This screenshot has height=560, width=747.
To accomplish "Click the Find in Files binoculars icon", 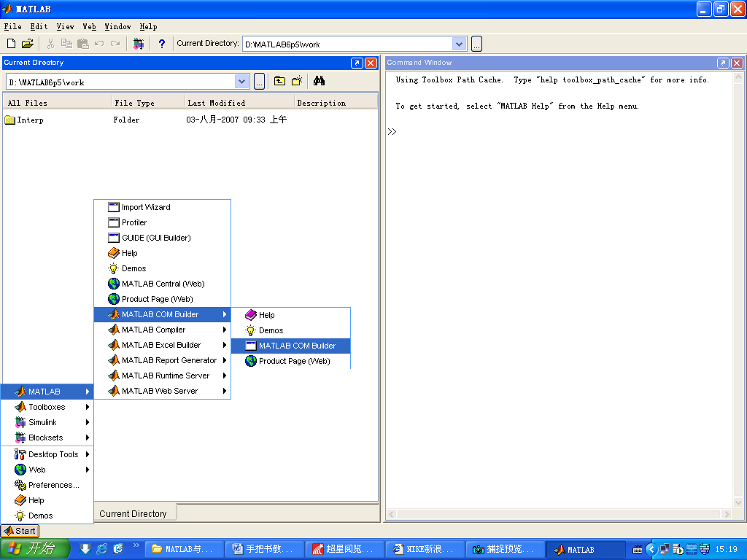I will point(320,81).
